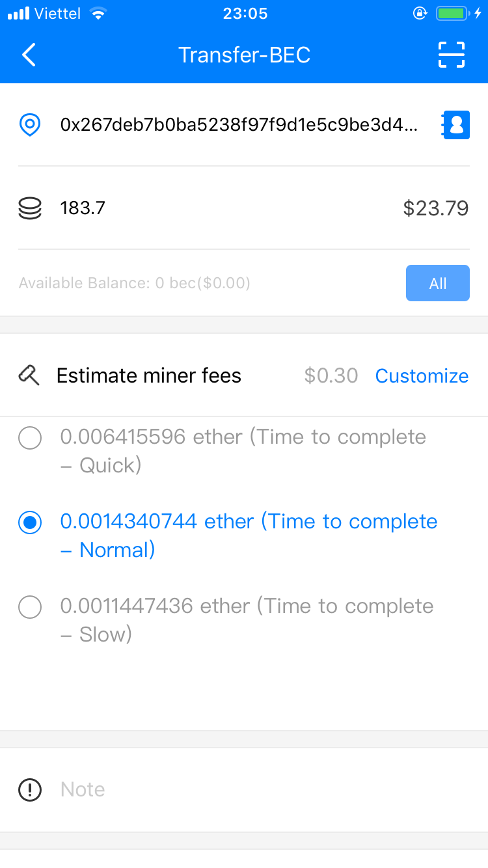Screen dimensions: 488x868
Task: Tap the Note input field
Action: (x=260, y=789)
